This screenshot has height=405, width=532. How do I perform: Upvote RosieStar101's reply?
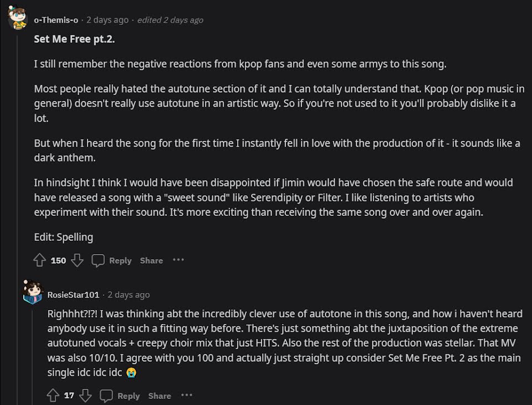pyautogui.click(x=53, y=396)
